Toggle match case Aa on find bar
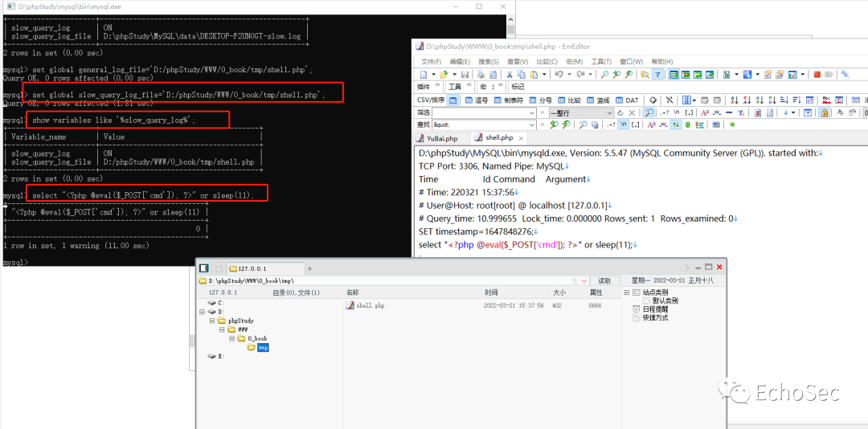This screenshot has width=868, height=429. pos(651,125)
